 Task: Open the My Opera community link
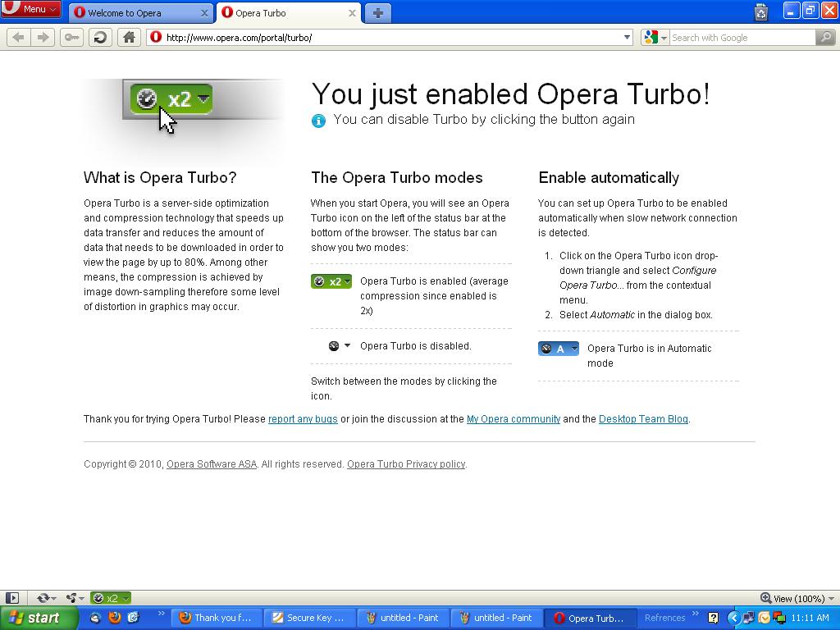click(x=514, y=419)
